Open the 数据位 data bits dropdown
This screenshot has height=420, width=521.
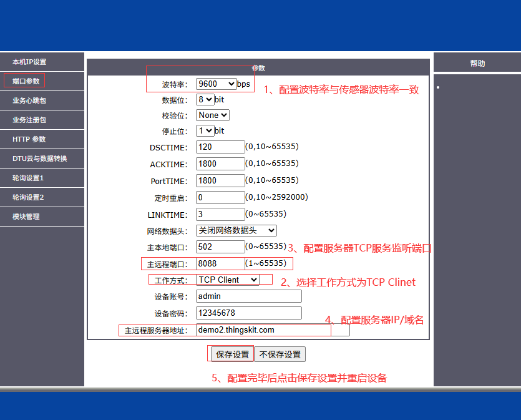(x=205, y=99)
